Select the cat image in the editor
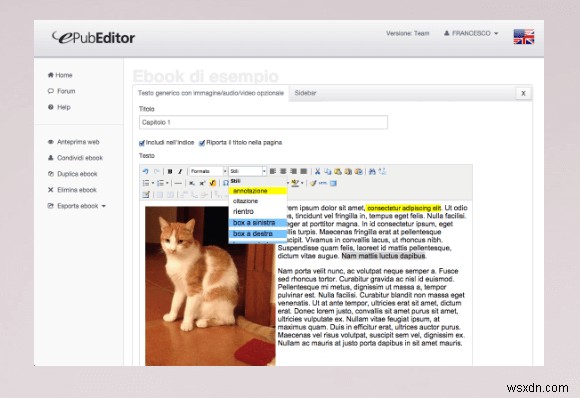This screenshot has width=580, height=398. tap(210, 286)
